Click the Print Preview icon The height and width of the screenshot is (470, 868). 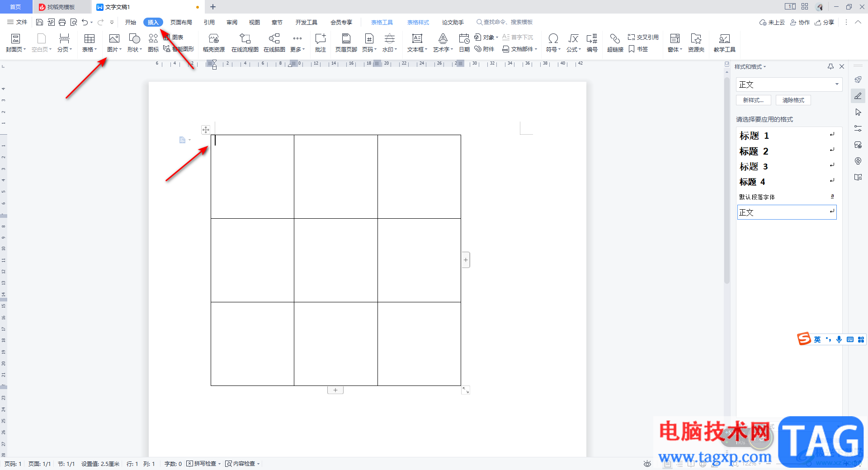[74, 22]
